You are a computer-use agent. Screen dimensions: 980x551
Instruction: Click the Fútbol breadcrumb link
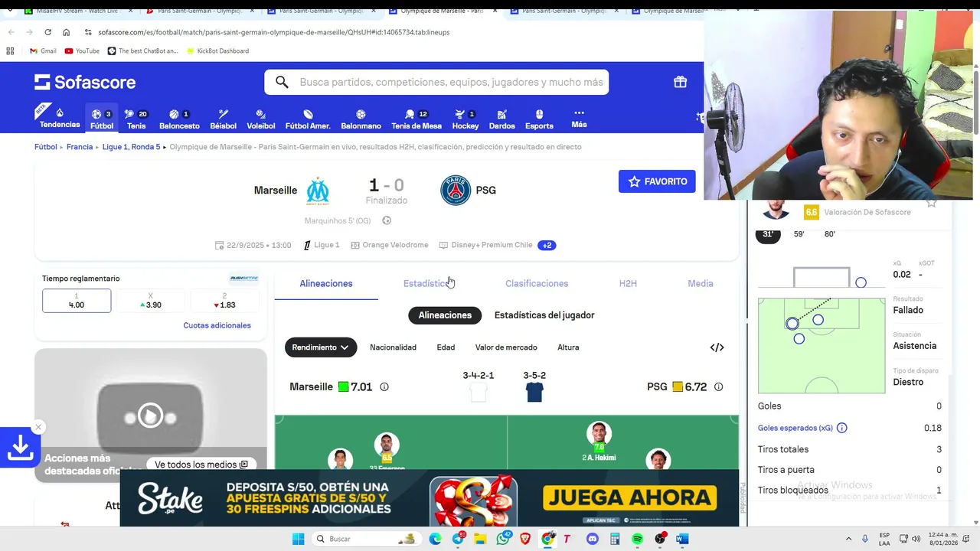[46, 147]
